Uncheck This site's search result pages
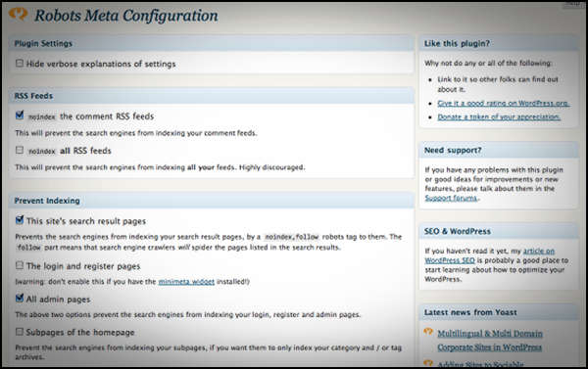 [x=20, y=220]
